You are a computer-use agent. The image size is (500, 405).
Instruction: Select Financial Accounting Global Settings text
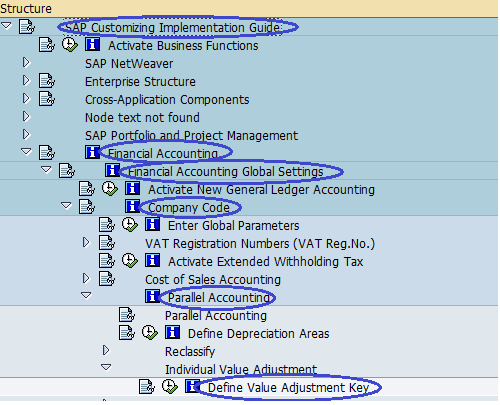226,172
